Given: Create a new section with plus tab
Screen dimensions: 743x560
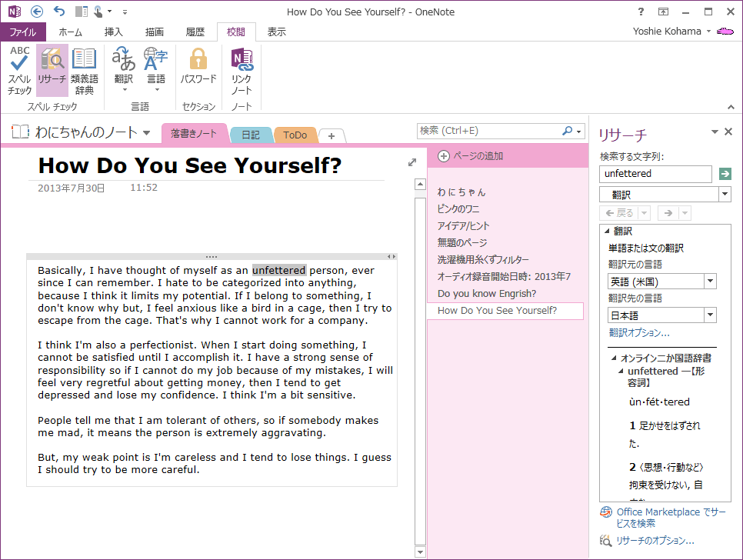Looking at the screenshot, I should coord(332,136).
